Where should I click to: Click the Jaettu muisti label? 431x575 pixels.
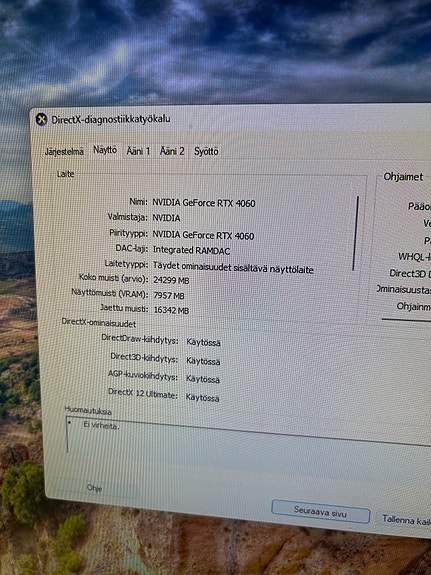(124, 308)
